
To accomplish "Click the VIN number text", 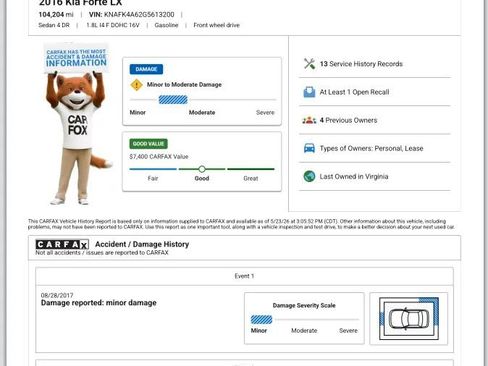I will (x=139, y=14).
